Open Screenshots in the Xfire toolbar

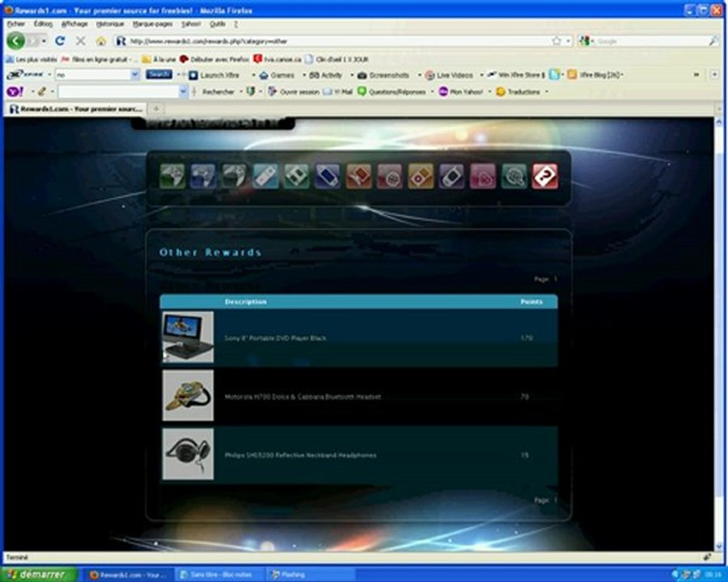[x=383, y=74]
